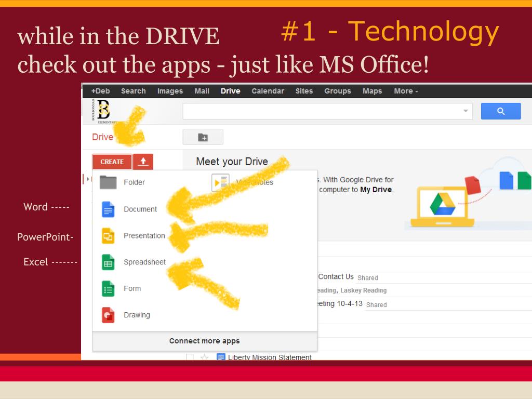
Task: Click doc icon beside Liberty Mission Statement
Action: click(221, 357)
